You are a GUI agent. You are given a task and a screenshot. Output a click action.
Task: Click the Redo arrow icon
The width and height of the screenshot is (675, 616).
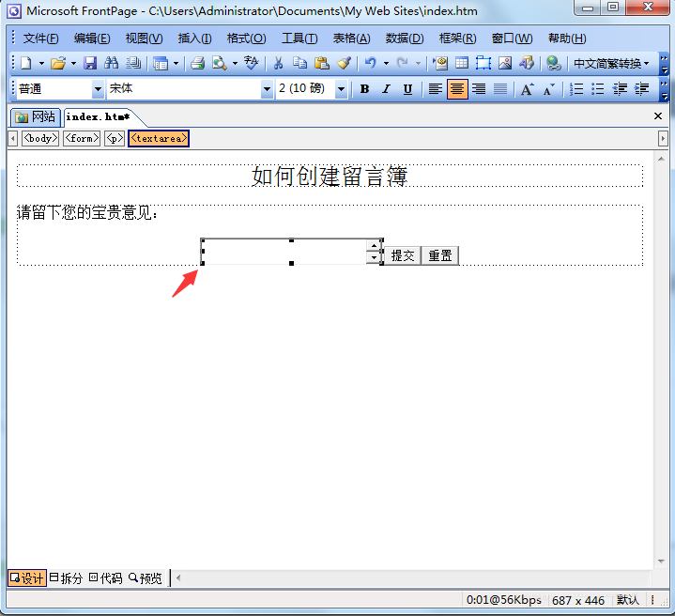point(403,63)
